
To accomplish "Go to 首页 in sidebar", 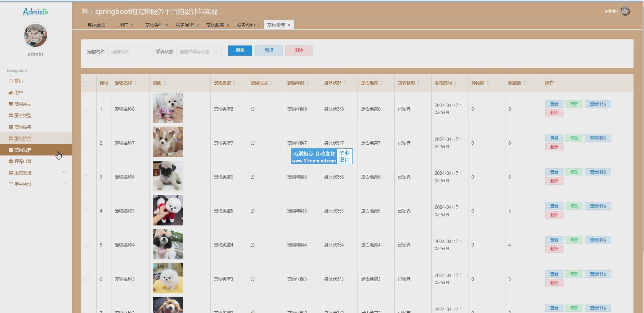I will coord(36,81).
